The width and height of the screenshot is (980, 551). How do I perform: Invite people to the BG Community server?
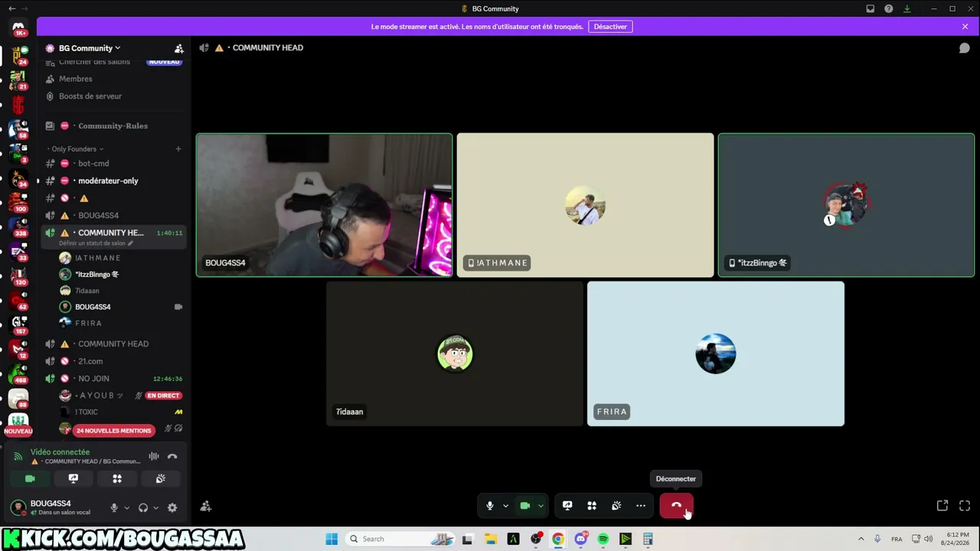click(x=178, y=48)
